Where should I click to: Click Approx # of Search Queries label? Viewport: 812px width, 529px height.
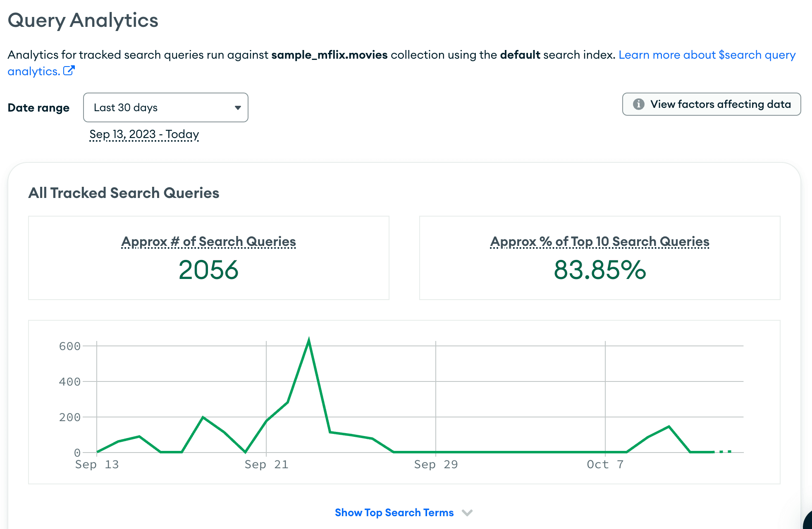click(x=209, y=241)
